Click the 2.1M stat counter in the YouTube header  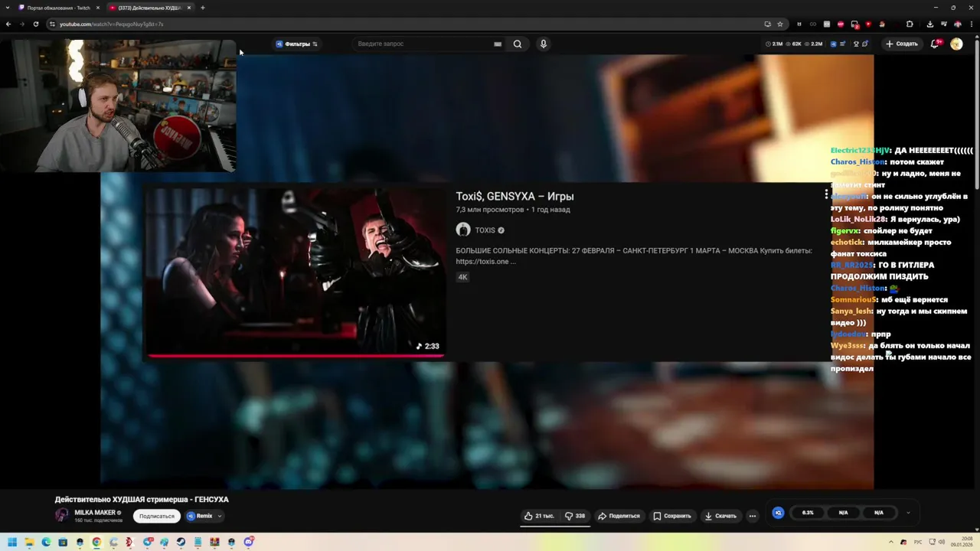click(x=774, y=44)
